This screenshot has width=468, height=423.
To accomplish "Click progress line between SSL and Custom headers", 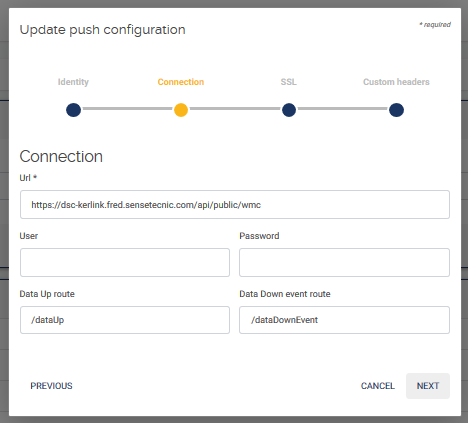I will (343, 109).
